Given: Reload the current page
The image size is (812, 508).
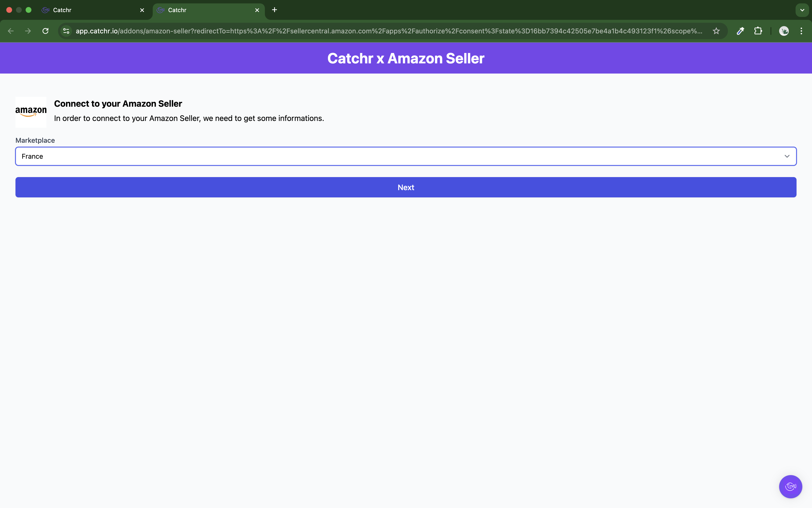Looking at the screenshot, I should coord(45,31).
